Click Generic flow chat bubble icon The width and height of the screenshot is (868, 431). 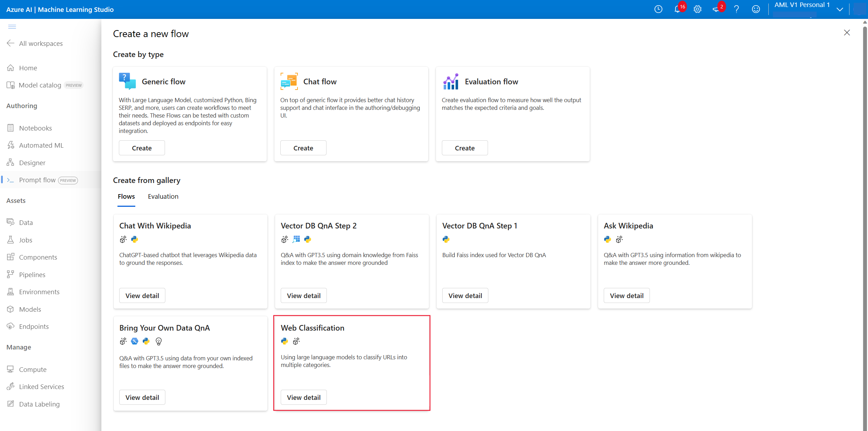(x=127, y=82)
